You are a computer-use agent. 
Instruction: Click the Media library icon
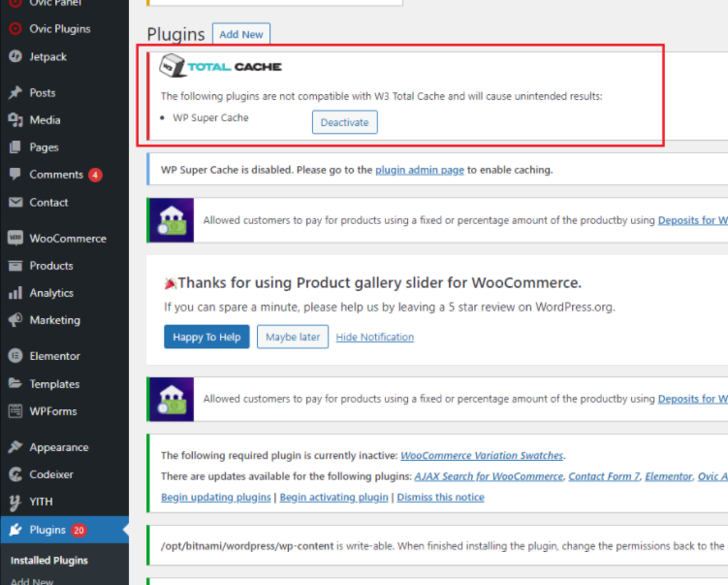coord(16,120)
